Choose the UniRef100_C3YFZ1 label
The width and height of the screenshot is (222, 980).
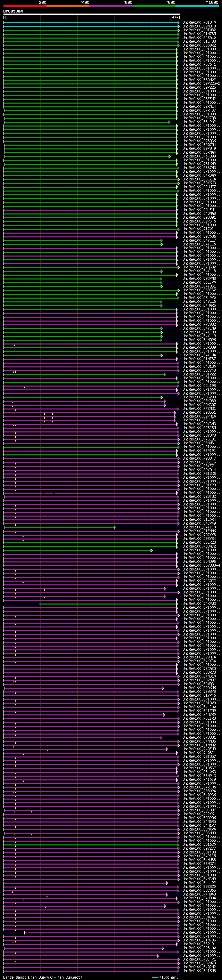[x=199, y=466]
